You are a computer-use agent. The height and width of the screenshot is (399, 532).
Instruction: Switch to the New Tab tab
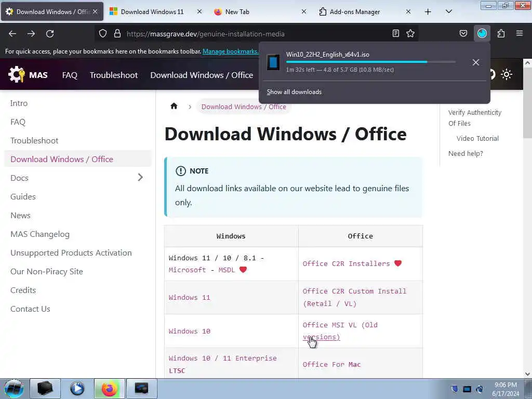260,11
